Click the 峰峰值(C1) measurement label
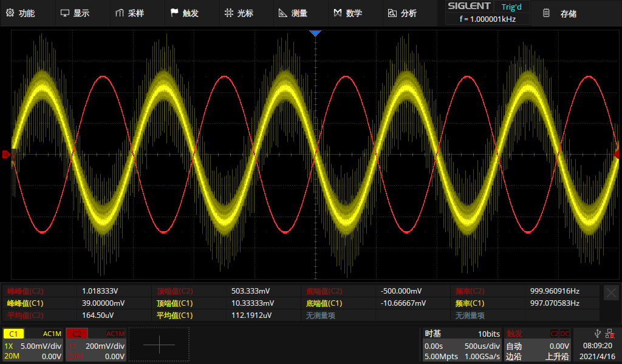This screenshot has height=364, width=622. point(25,303)
